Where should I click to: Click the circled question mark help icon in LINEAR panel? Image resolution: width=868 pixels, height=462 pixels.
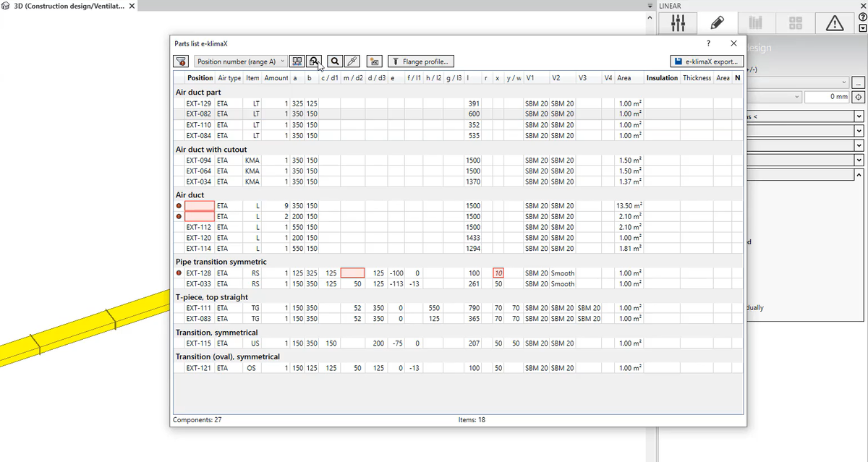[861, 17]
